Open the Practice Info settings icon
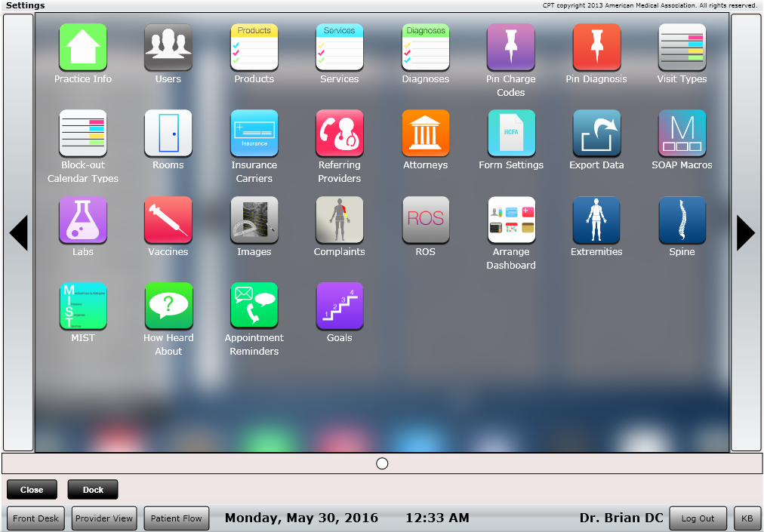The image size is (764, 532). pyautogui.click(x=83, y=48)
